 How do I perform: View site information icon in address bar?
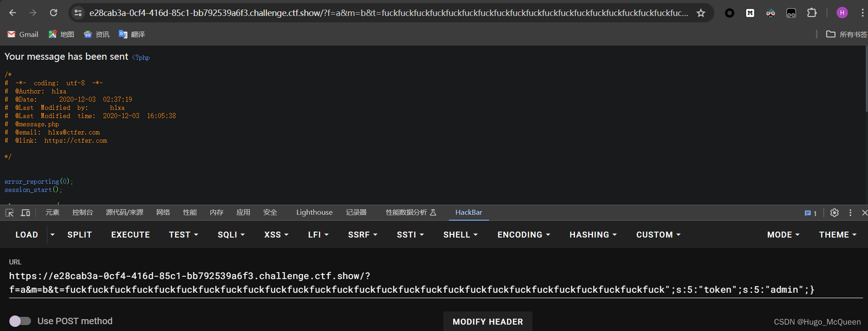[78, 13]
